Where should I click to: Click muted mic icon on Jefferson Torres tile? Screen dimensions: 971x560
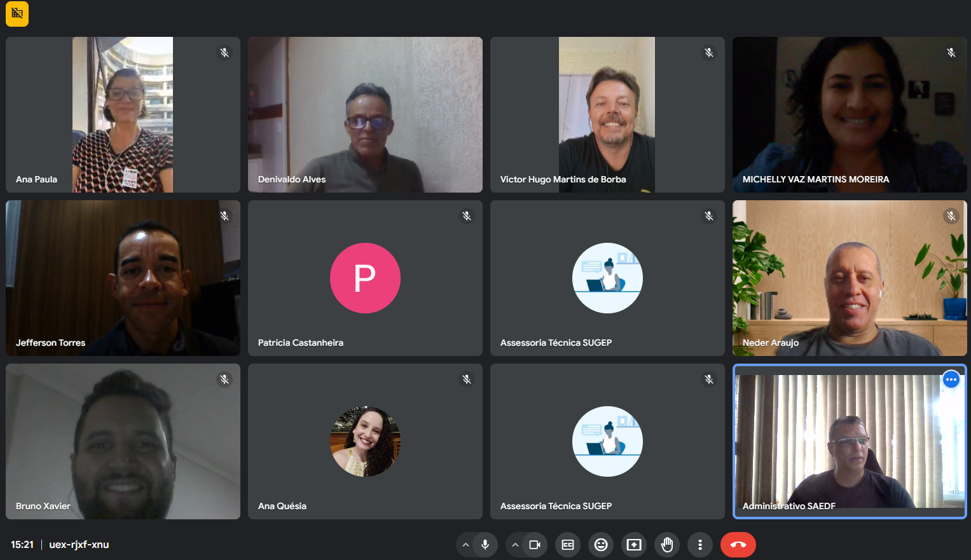pyautogui.click(x=224, y=216)
